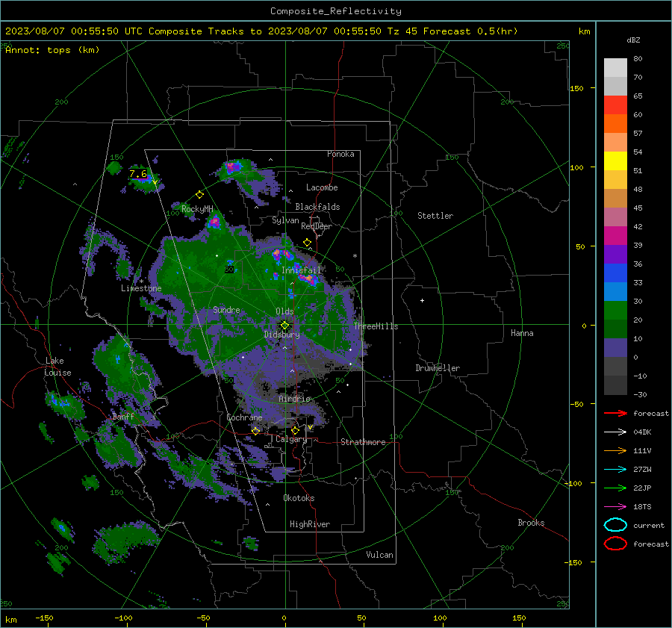Click the Composite_Reflectivity title
The image size is (672, 628).
pos(336,11)
